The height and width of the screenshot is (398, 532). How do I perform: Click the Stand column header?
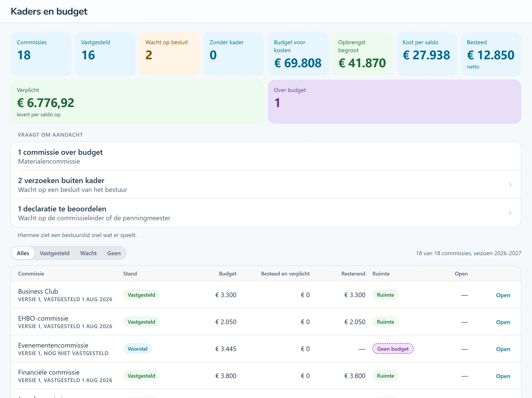130,274
